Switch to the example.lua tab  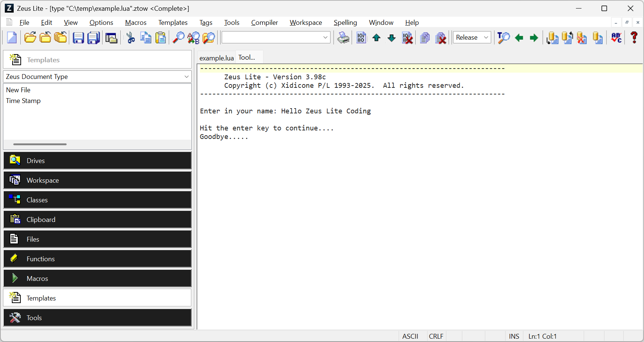pos(217,58)
